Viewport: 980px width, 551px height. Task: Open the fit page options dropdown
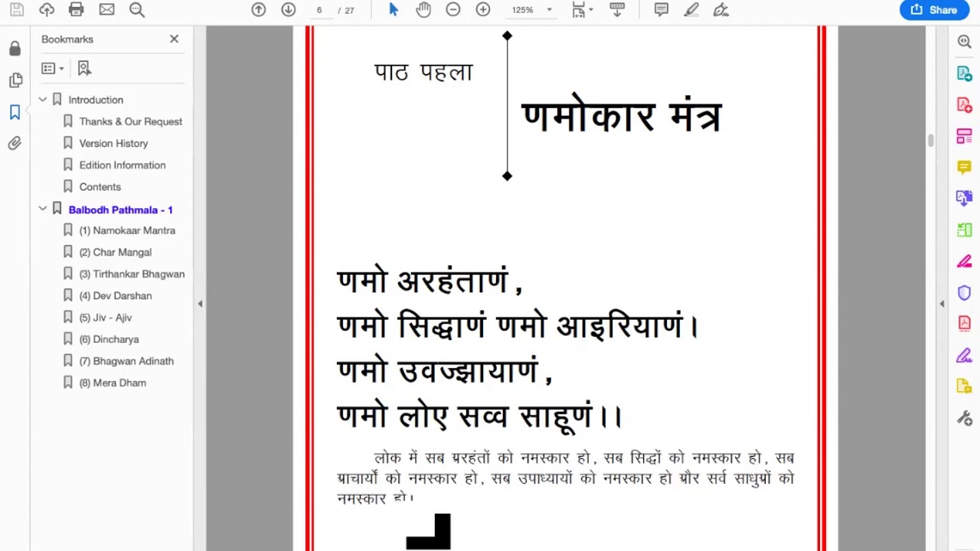pyautogui.click(x=583, y=10)
